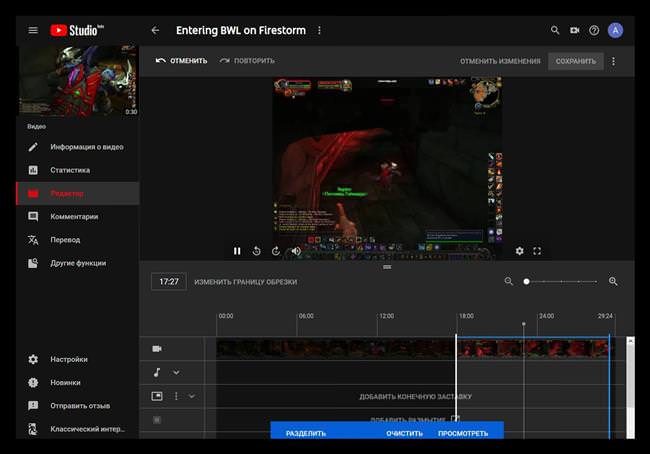Click the timeline zoom slider handle
This screenshot has width=650, height=454.
526,282
